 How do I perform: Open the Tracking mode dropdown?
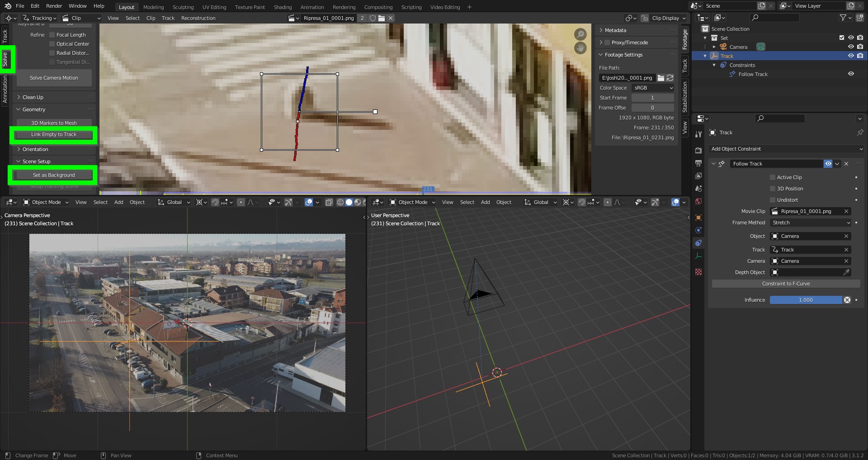(x=39, y=18)
